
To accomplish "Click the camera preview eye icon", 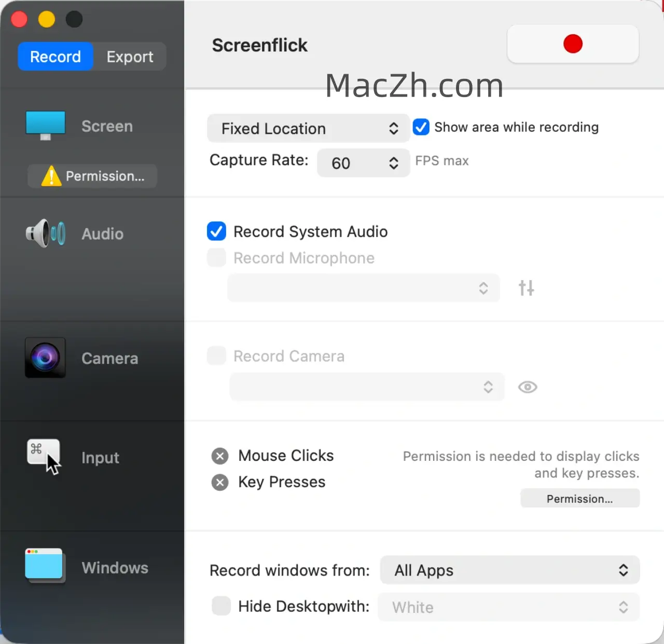I will point(528,387).
